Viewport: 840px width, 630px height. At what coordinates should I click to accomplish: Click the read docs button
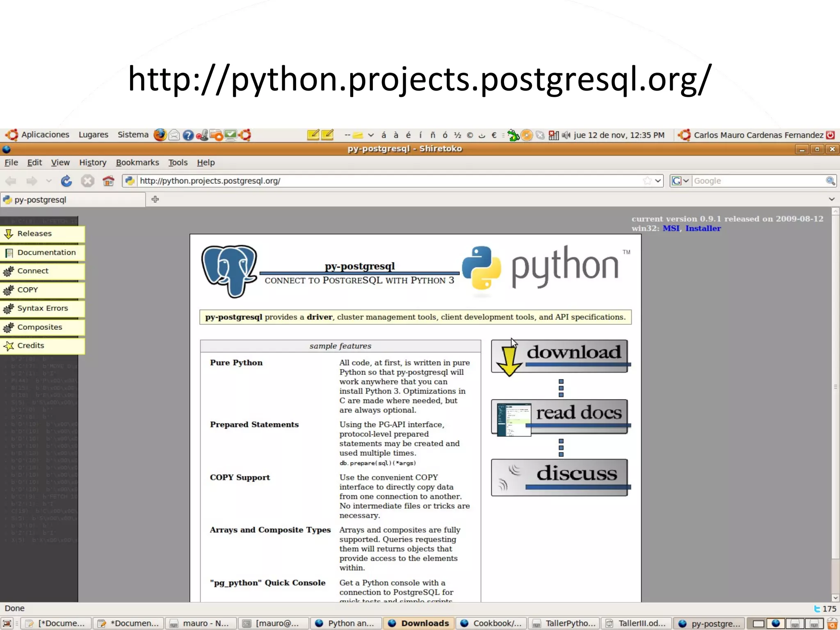coord(560,417)
